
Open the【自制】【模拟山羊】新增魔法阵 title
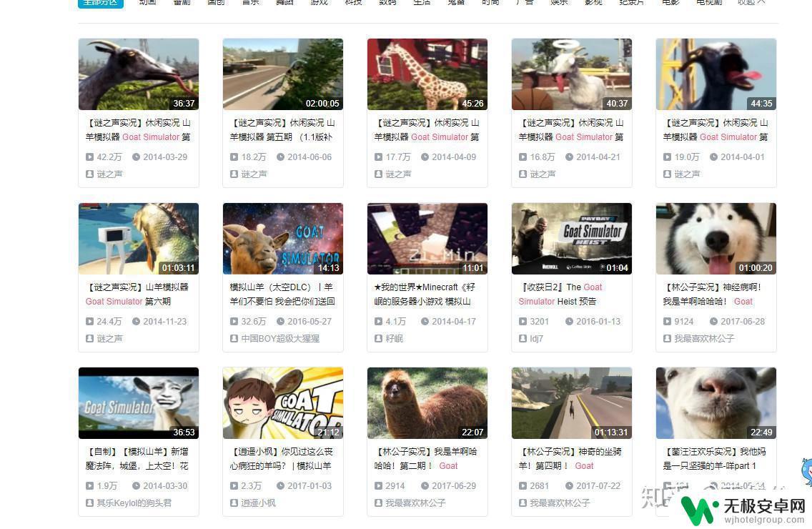click(x=137, y=459)
